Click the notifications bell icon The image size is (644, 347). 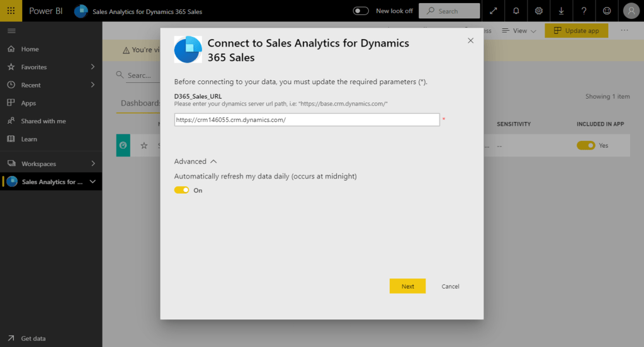[516, 11]
